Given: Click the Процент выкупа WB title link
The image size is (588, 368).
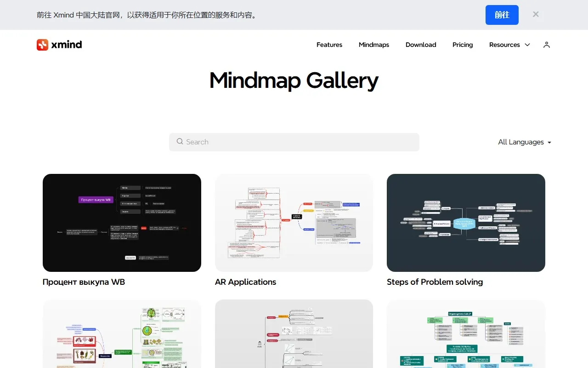Looking at the screenshot, I should [84, 282].
